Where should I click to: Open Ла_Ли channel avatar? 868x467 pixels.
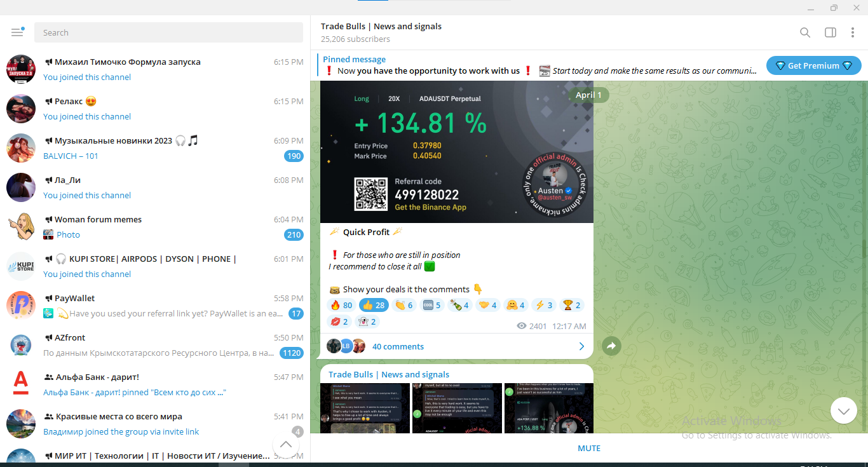[x=21, y=187]
